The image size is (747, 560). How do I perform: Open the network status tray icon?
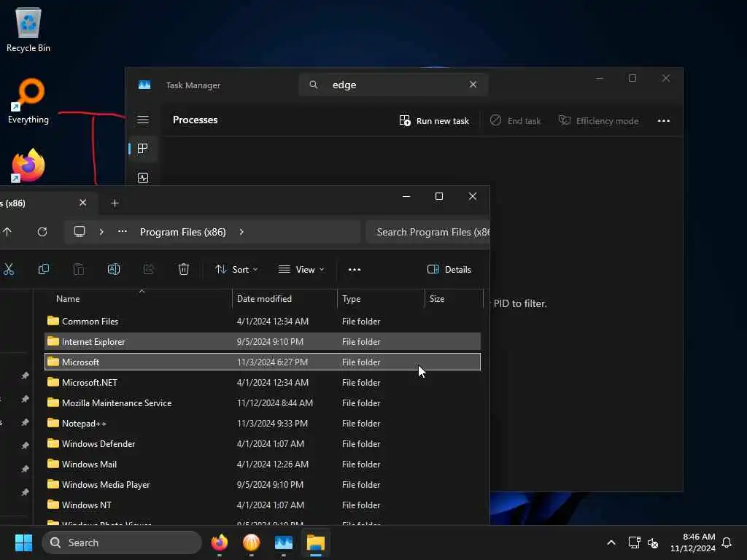(634, 542)
